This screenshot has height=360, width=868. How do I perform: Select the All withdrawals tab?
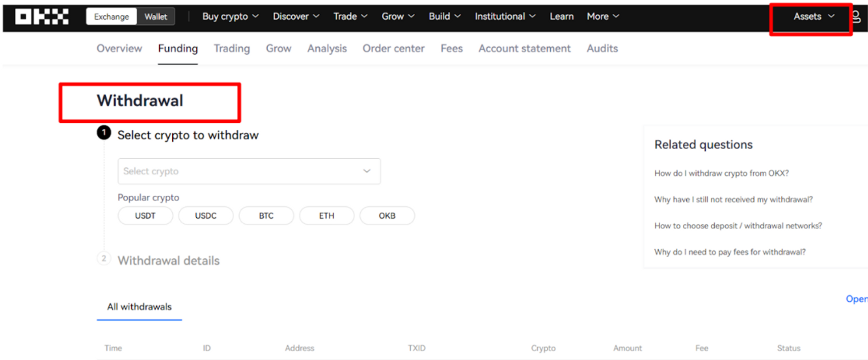point(139,307)
